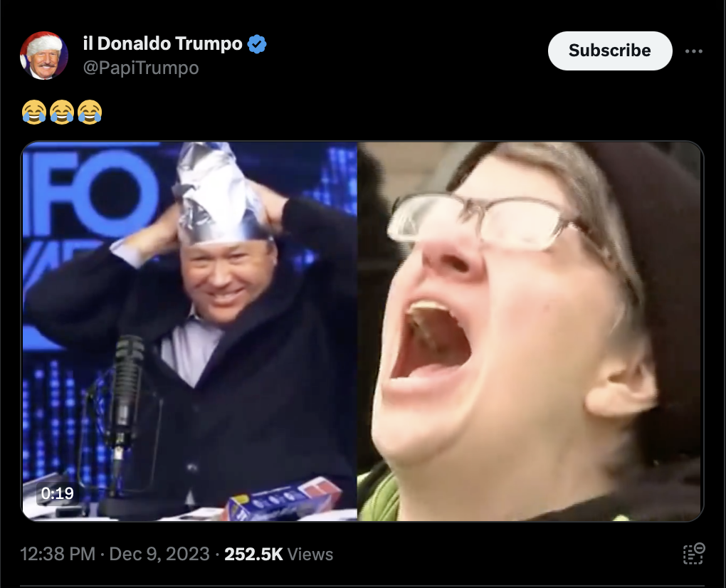Click the Dec 9, 2023 post date
This screenshot has height=588, width=726.
point(159,555)
